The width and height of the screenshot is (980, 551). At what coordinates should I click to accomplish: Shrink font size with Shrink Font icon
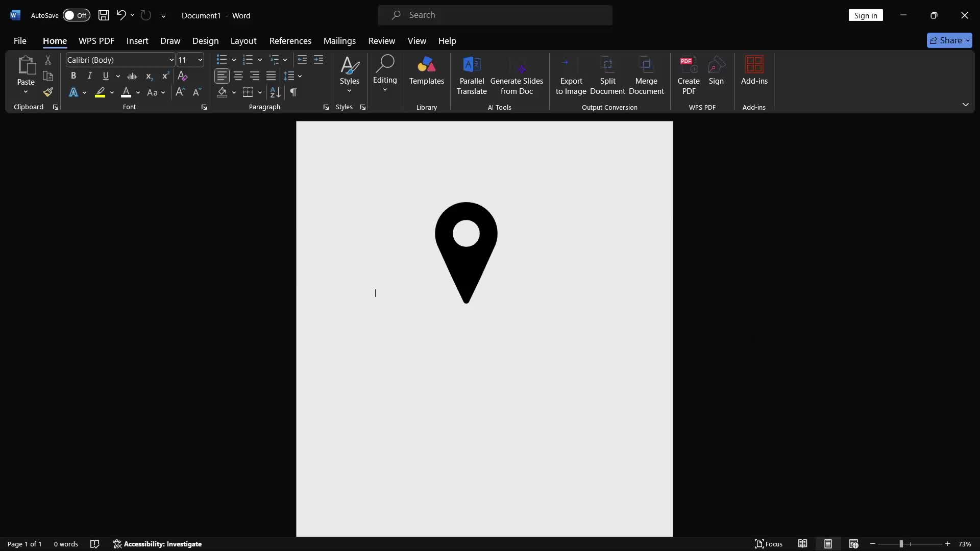click(x=197, y=92)
